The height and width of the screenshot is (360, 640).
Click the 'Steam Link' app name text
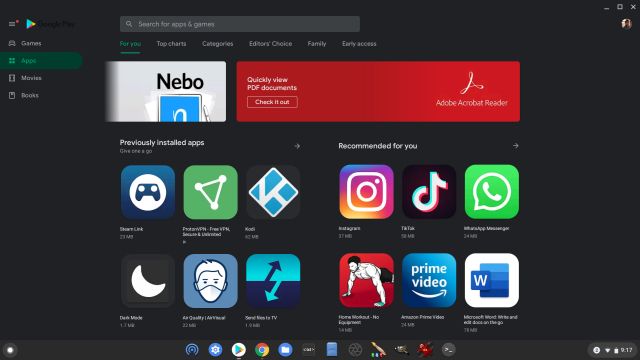click(x=131, y=229)
